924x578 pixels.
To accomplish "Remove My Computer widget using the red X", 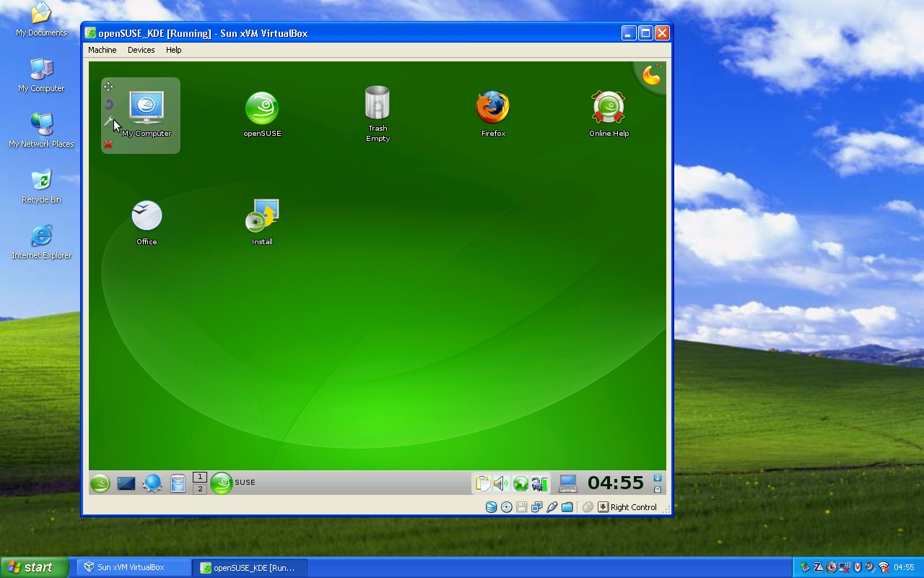I will [x=108, y=144].
